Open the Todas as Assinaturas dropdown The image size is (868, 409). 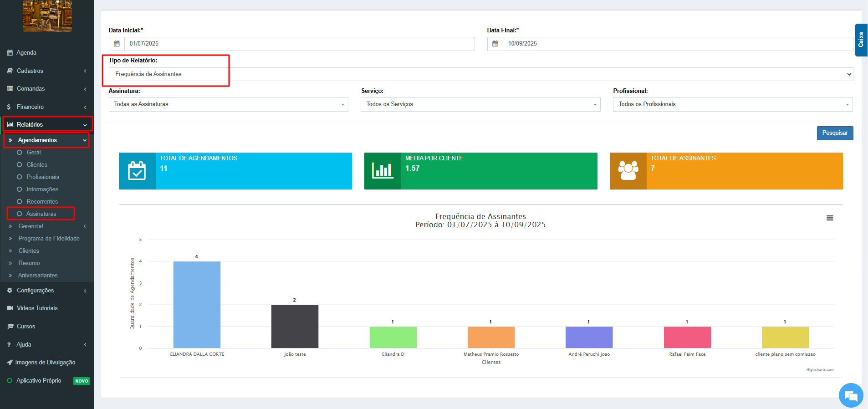click(x=228, y=104)
